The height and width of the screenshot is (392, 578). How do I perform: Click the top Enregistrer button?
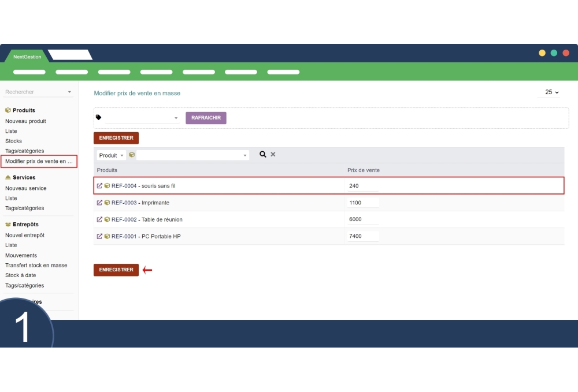click(116, 138)
